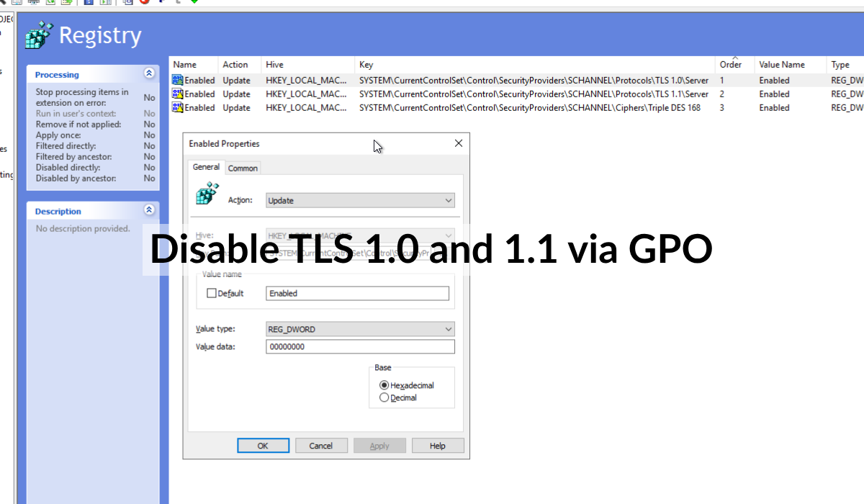Click the Print icon in the toolbar
This screenshot has width=864, height=504.
point(32,2)
